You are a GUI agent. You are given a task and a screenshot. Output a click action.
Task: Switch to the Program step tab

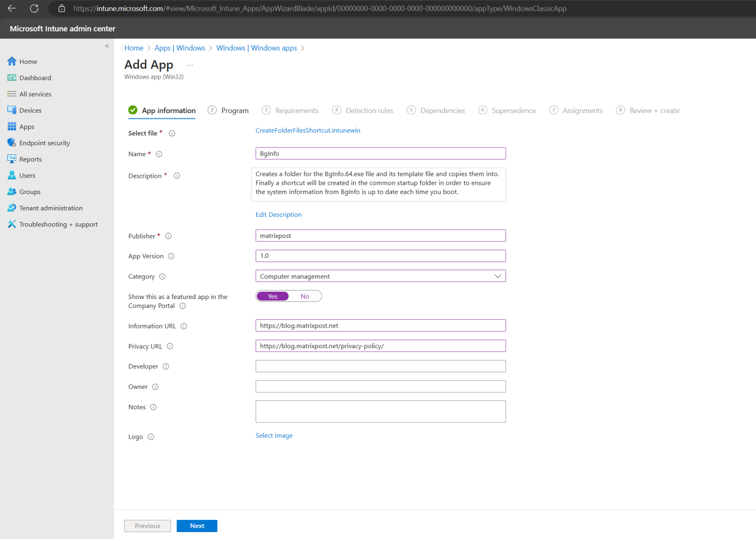click(x=228, y=110)
